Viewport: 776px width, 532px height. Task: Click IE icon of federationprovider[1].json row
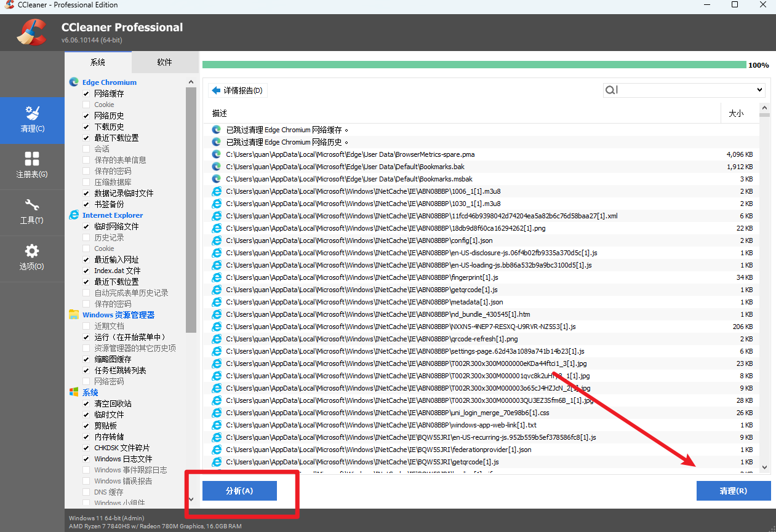click(217, 450)
